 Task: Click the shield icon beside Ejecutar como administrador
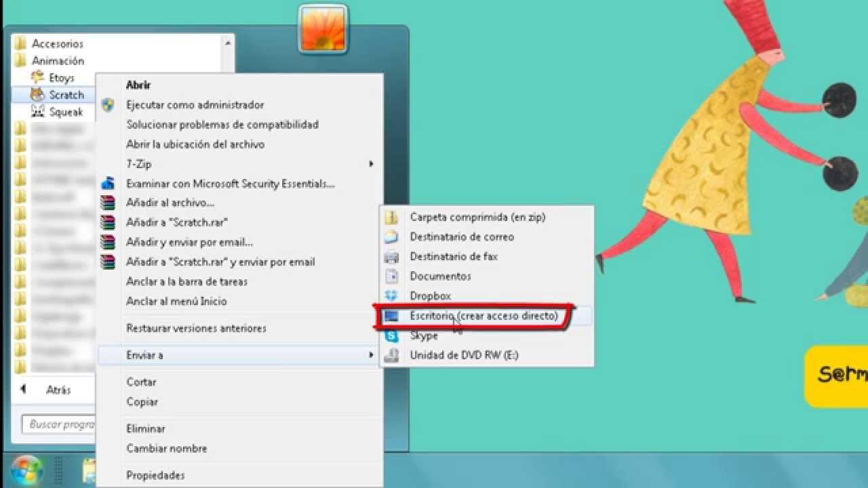click(x=108, y=105)
